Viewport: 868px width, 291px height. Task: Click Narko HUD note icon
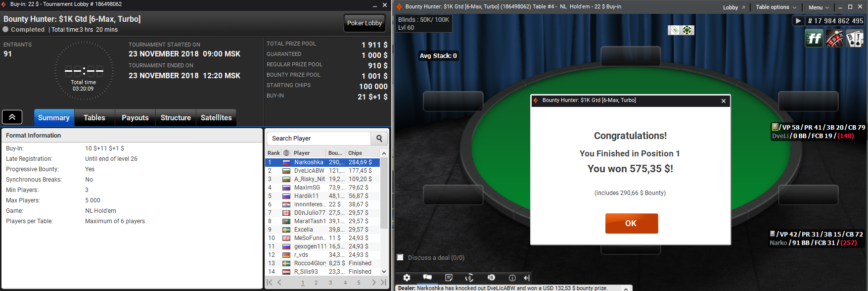coord(773,234)
